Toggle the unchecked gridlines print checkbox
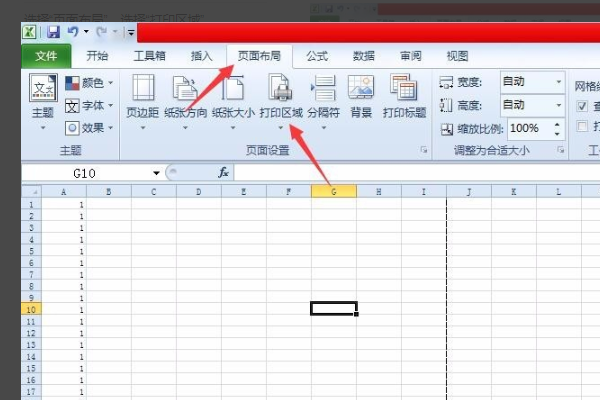The width and height of the screenshot is (600, 400). (x=582, y=126)
